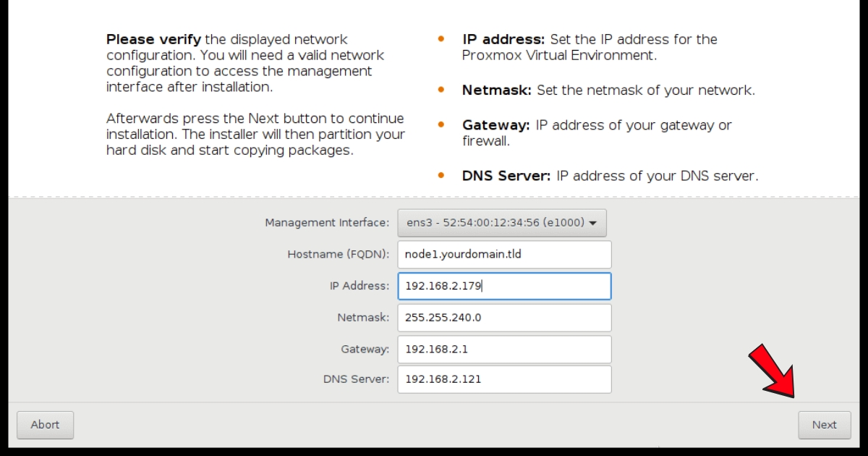Click the red arrow pointing to Next

click(772, 371)
